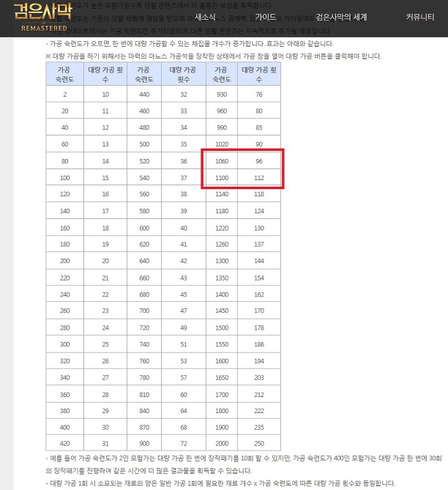Select the example line starting '- 예를 들어'
The height and width of the screenshot is (490, 448).
tap(244, 464)
